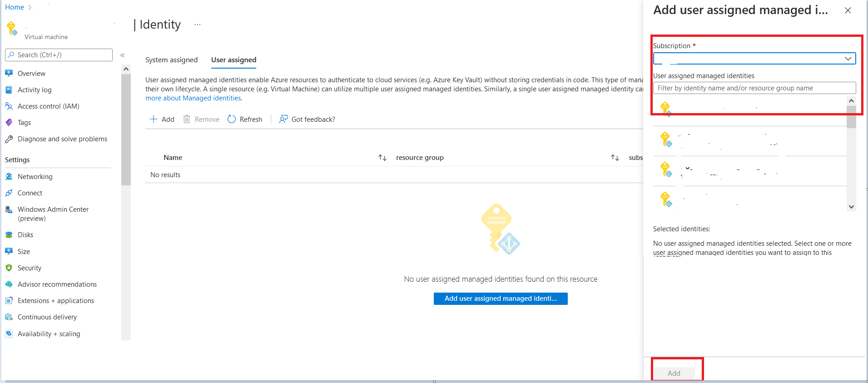Open Networking settings item
This screenshot has height=383, width=868.
coord(35,177)
